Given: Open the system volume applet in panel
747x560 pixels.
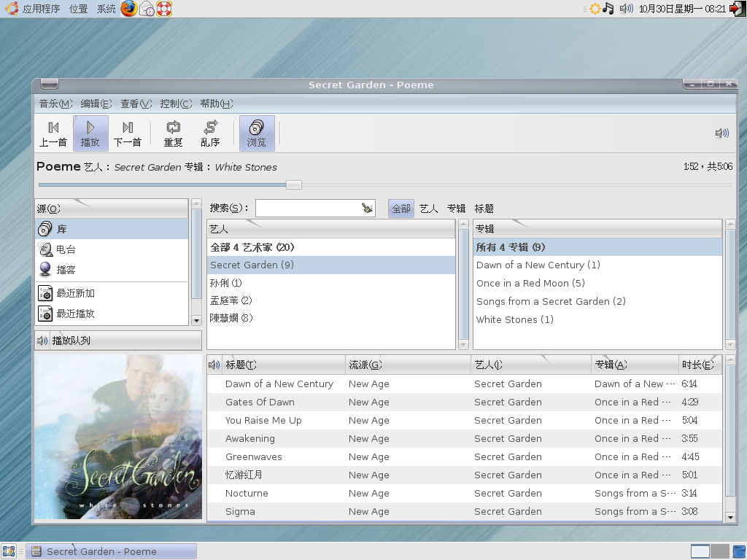Looking at the screenshot, I should point(626,9).
